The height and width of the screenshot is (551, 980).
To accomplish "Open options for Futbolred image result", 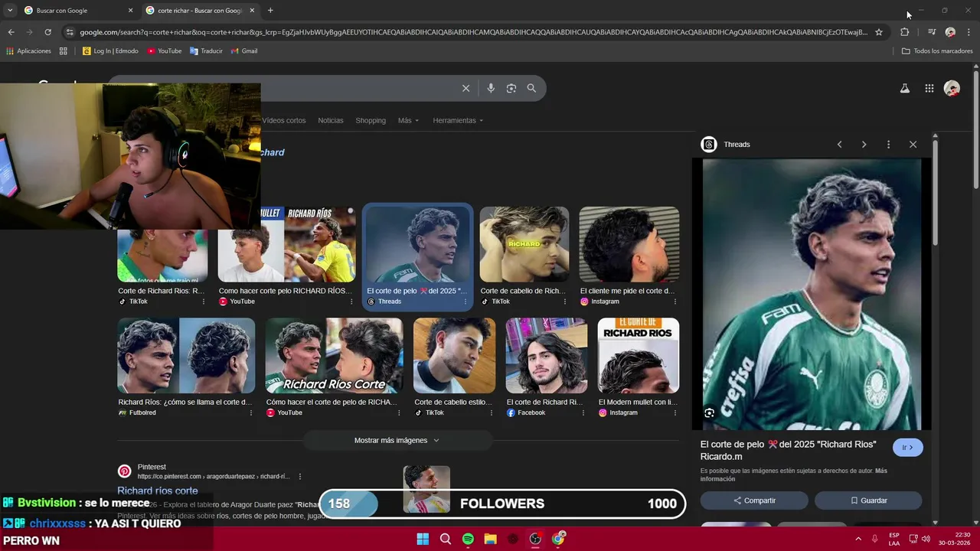I will point(250,412).
